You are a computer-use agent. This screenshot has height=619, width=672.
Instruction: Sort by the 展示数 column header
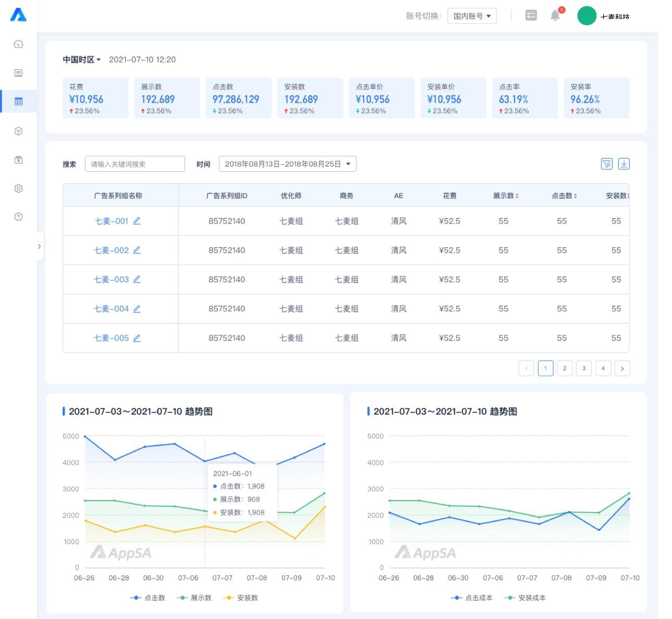point(506,196)
